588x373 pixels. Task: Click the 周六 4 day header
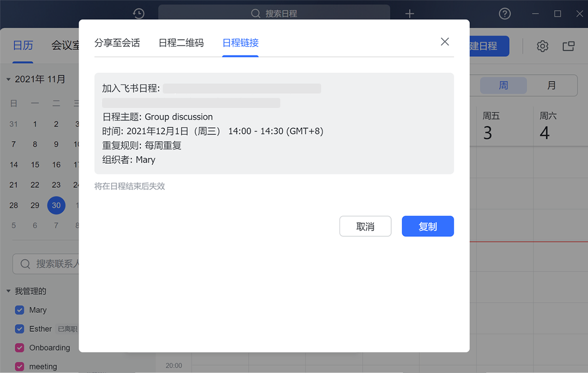[548, 126]
